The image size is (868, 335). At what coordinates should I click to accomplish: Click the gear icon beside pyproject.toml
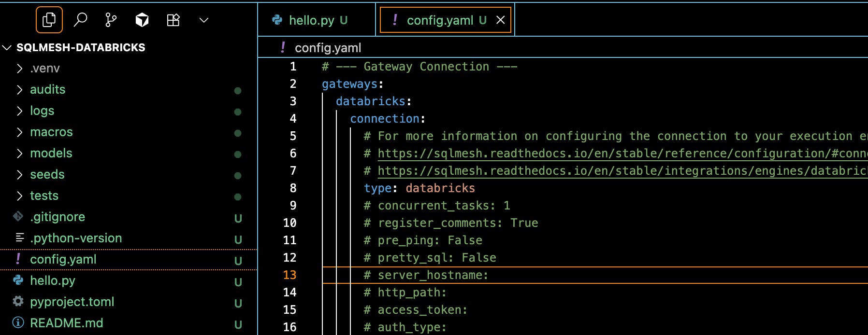click(x=18, y=301)
